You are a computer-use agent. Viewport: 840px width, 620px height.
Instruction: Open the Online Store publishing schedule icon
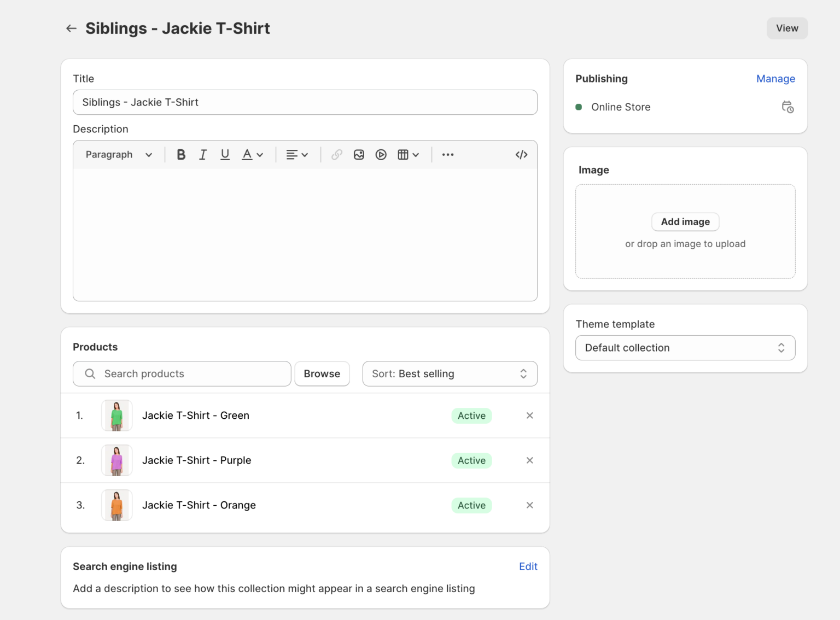[x=787, y=107]
